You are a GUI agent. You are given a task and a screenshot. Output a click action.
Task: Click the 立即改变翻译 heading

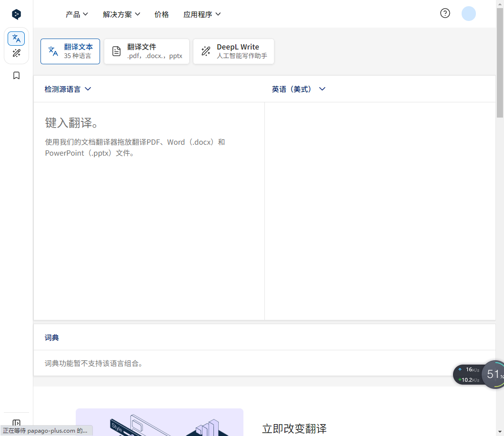tap(294, 428)
